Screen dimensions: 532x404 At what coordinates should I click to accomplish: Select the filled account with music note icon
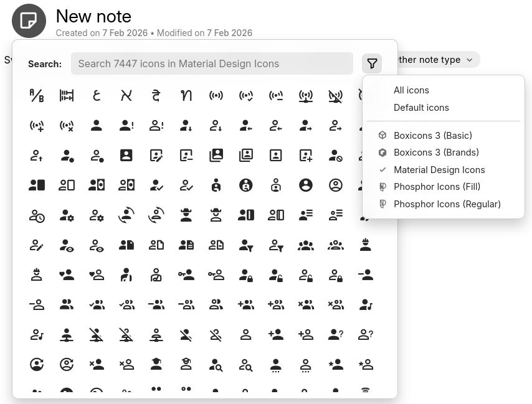click(366, 304)
